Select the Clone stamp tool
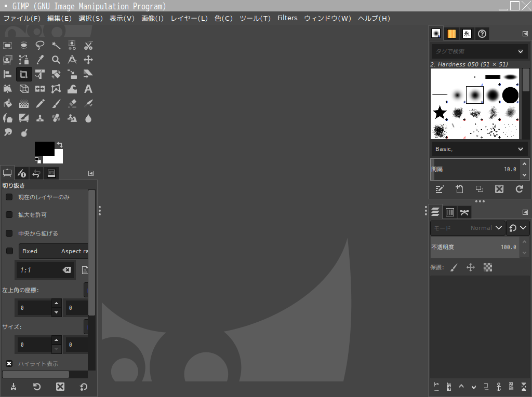The width and height of the screenshot is (532, 397). click(40, 118)
